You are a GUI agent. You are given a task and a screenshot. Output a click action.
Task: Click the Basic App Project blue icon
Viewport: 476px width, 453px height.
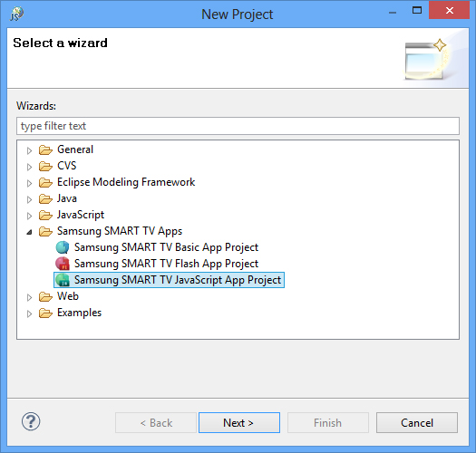click(63, 247)
